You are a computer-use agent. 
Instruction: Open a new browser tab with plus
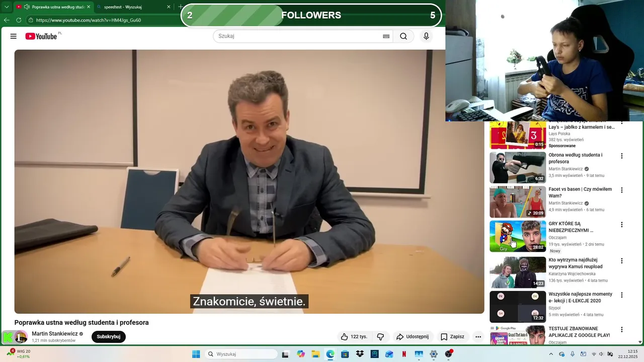tap(180, 7)
